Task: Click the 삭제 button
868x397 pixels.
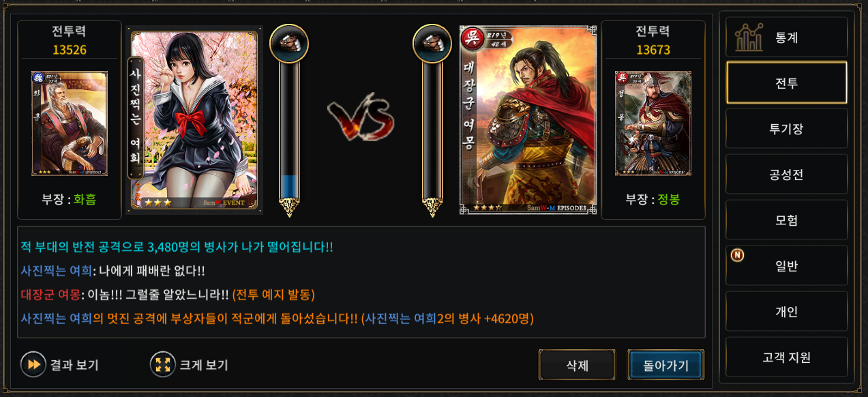Action: [577, 365]
